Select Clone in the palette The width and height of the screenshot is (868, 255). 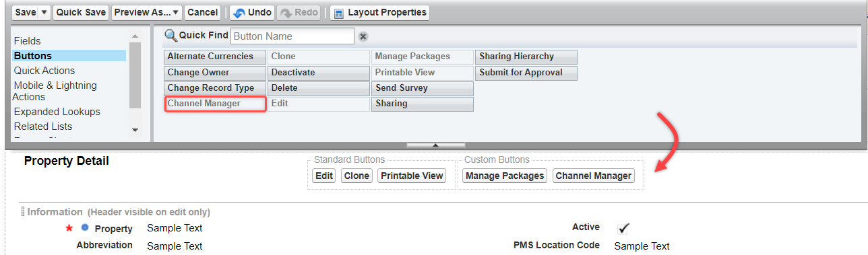[319, 57]
